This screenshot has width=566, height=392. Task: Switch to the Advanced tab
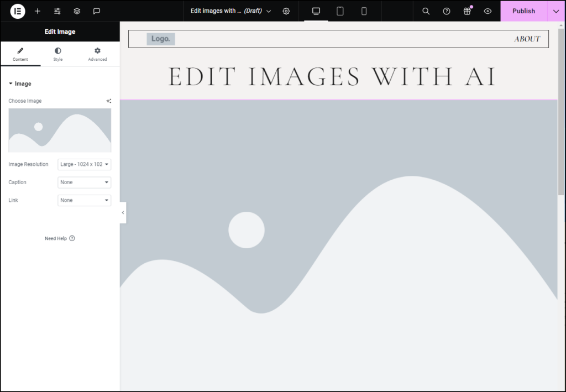[97, 54]
